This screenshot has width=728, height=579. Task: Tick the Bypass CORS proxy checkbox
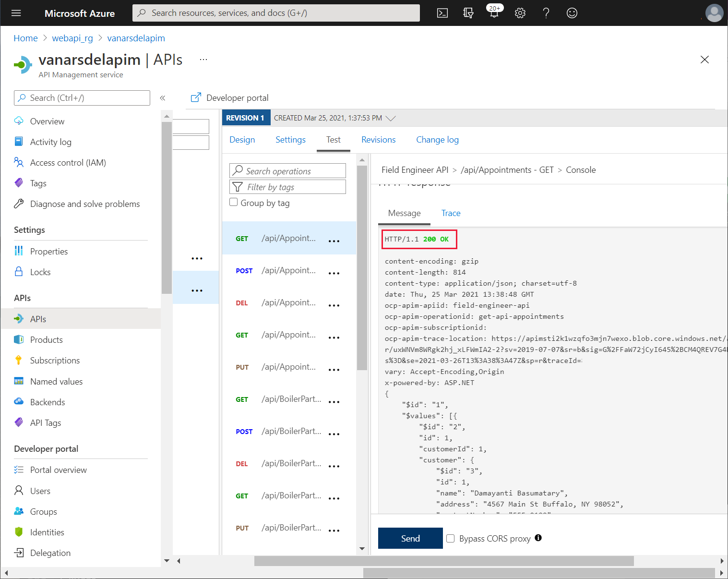(x=451, y=538)
